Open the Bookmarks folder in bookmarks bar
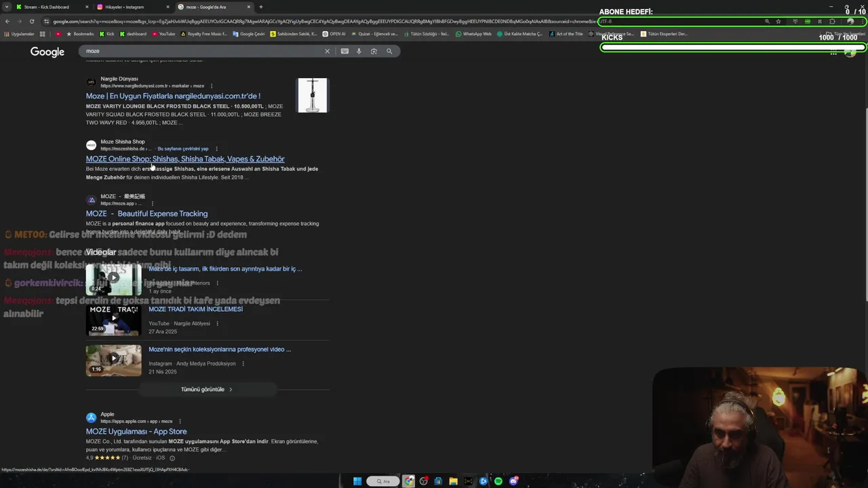This screenshot has height=488, width=868. point(81,34)
